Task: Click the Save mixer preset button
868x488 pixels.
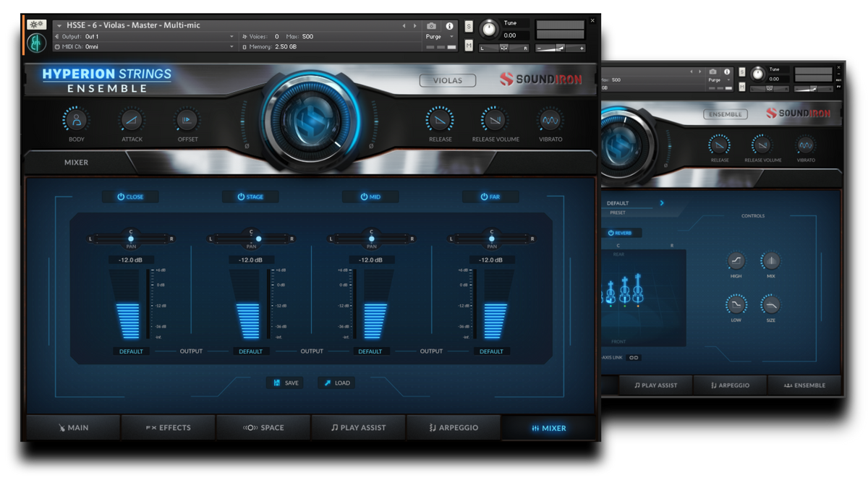Action: pos(284,383)
